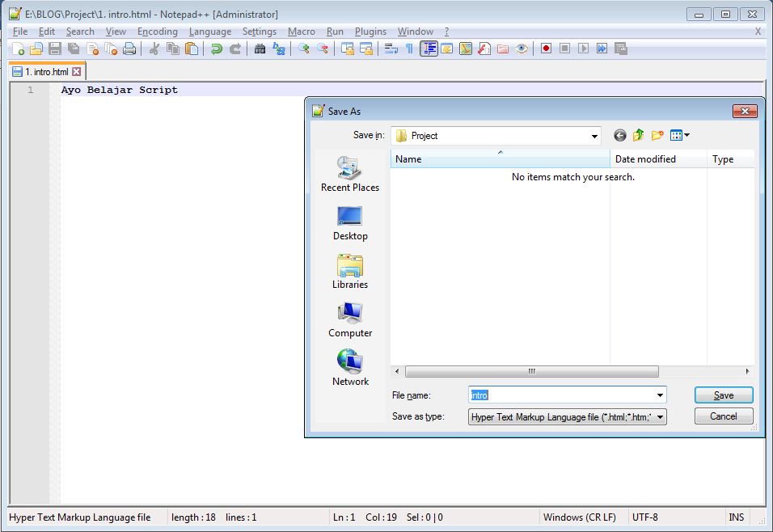
Task: Click the Create New Folder icon
Action: coord(657,135)
